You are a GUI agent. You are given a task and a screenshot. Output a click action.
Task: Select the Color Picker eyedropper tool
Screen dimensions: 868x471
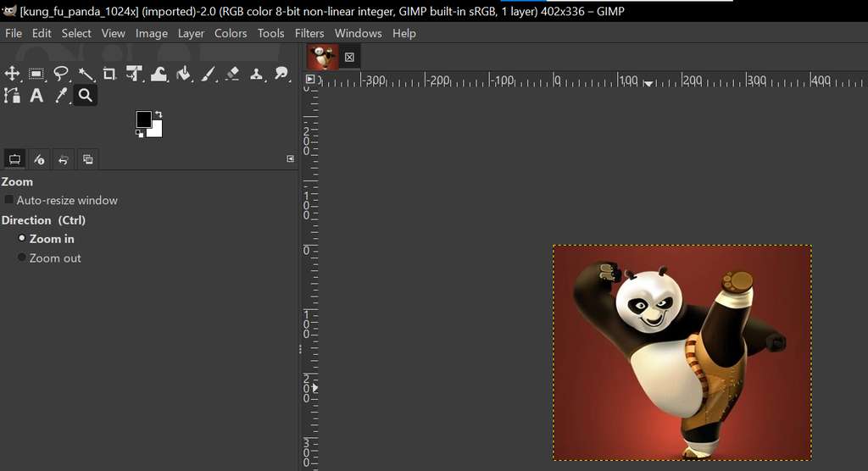[x=61, y=95]
